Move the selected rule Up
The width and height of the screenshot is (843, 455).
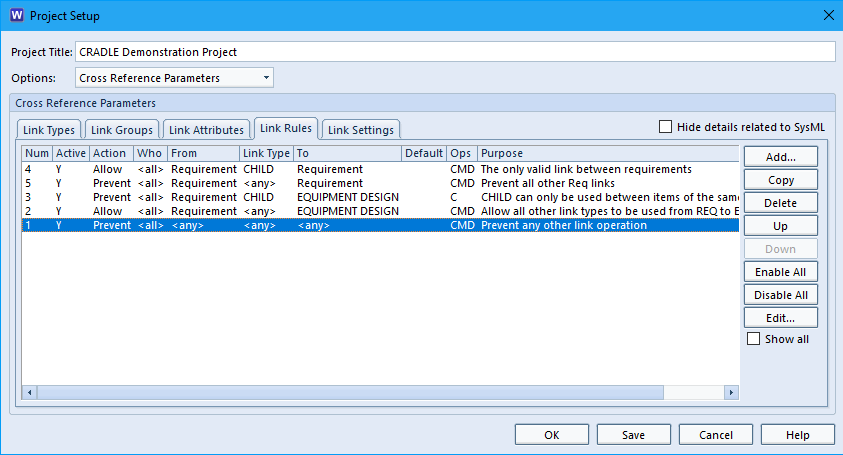point(781,226)
